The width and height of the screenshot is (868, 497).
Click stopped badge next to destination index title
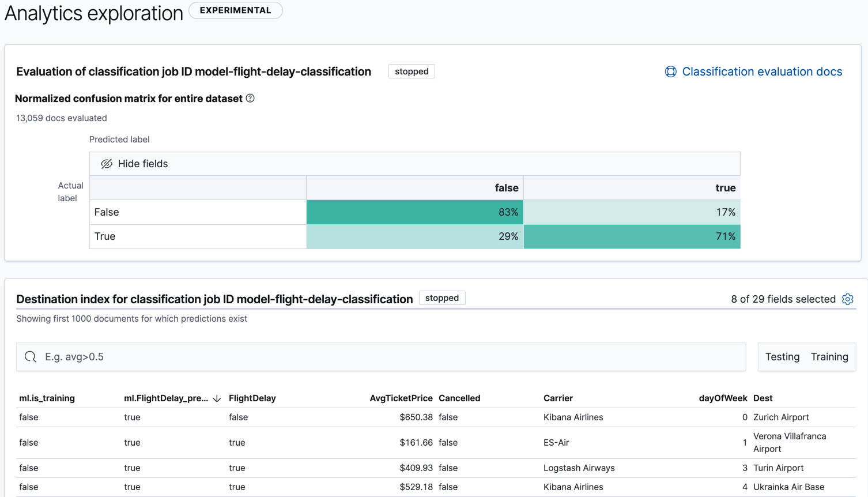coord(441,298)
